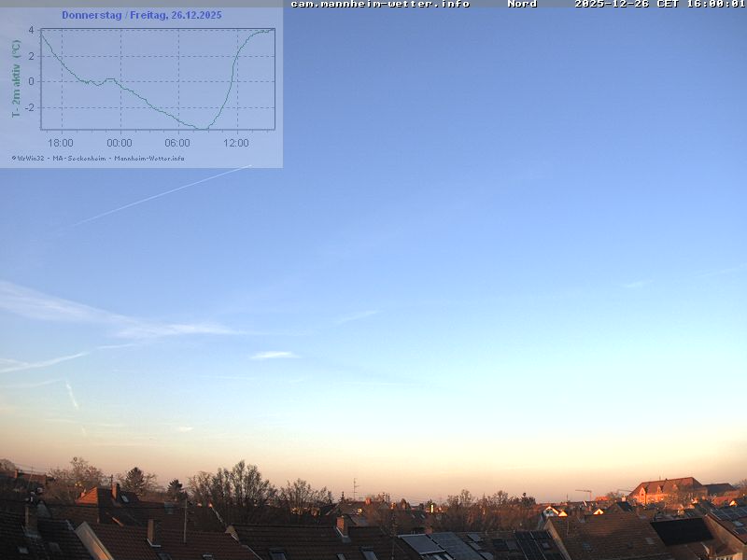
Task: Click the 00:00 time axis label
Action: [x=120, y=143]
